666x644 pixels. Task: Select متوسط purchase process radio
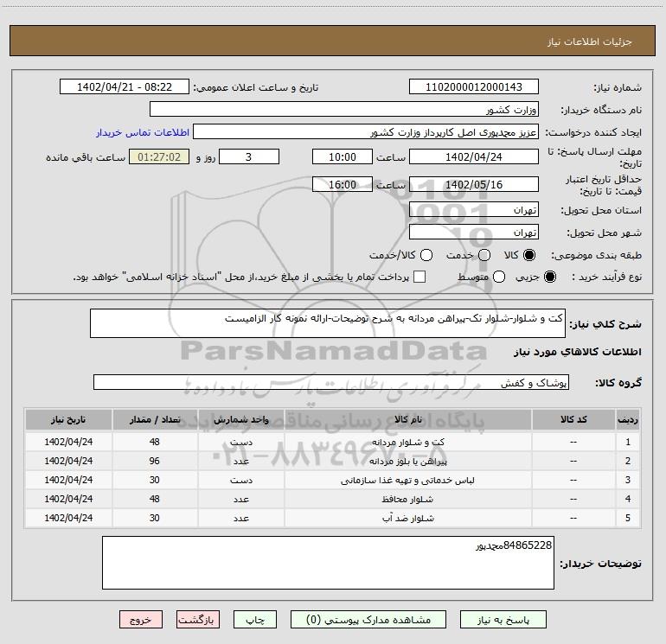(x=499, y=277)
